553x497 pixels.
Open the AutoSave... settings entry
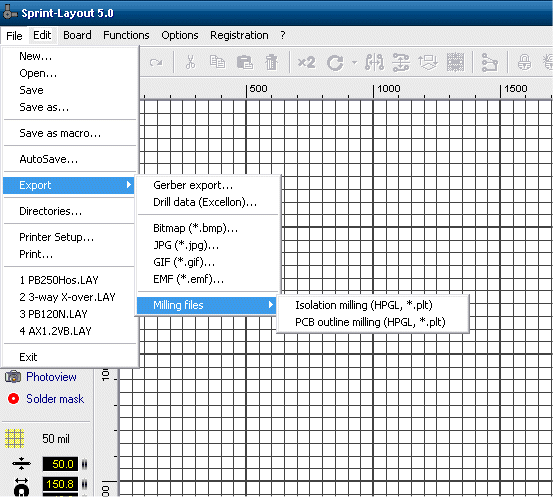tap(69, 159)
